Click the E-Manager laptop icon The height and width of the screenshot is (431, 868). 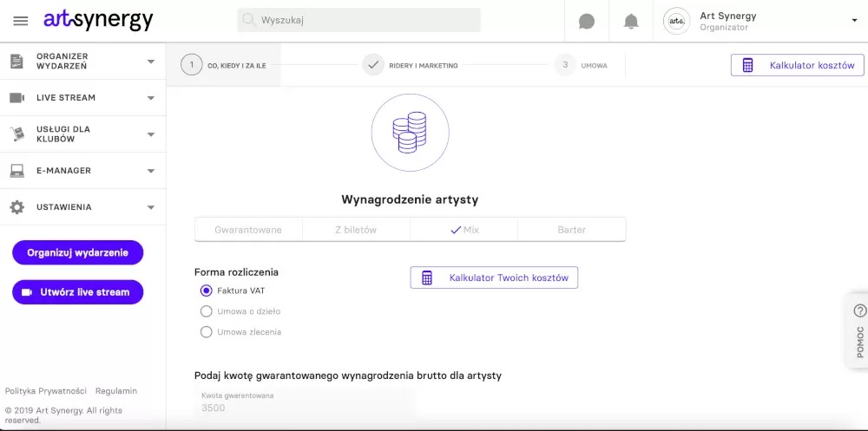(x=16, y=171)
